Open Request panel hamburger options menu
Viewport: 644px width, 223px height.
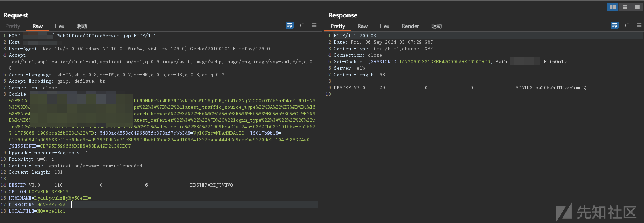tap(314, 25)
